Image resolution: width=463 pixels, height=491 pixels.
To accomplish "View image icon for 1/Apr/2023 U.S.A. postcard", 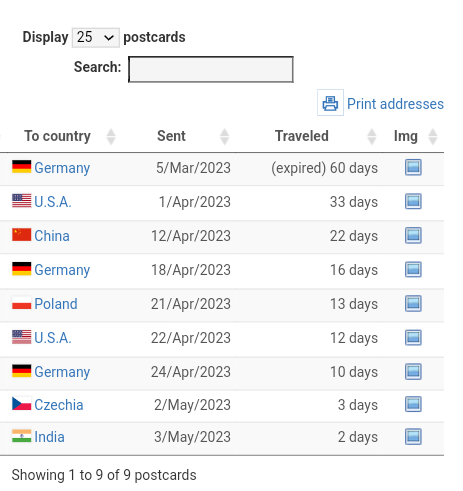I will point(413,201).
